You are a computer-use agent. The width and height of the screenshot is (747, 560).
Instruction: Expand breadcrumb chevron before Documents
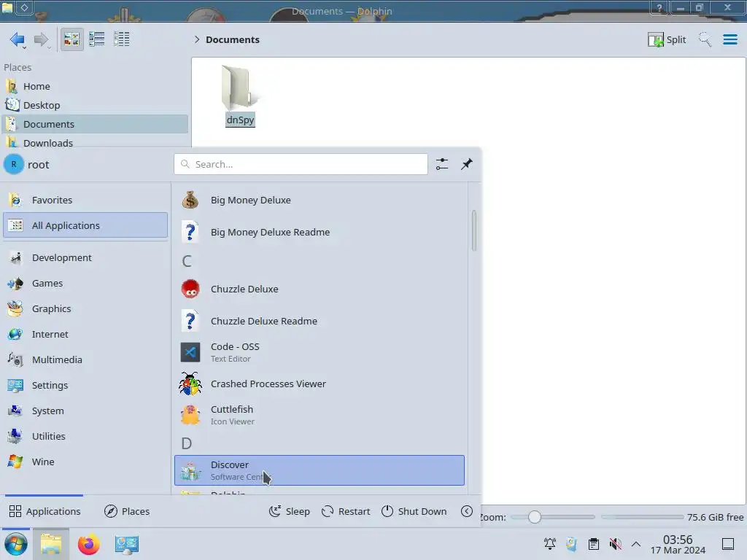pos(197,39)
